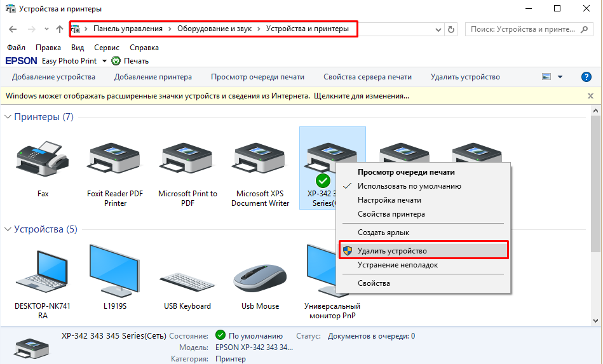Viewport: 603px width, 364px height.
Task: Choose Настройка печати in context menu
Action: [389, 200]
